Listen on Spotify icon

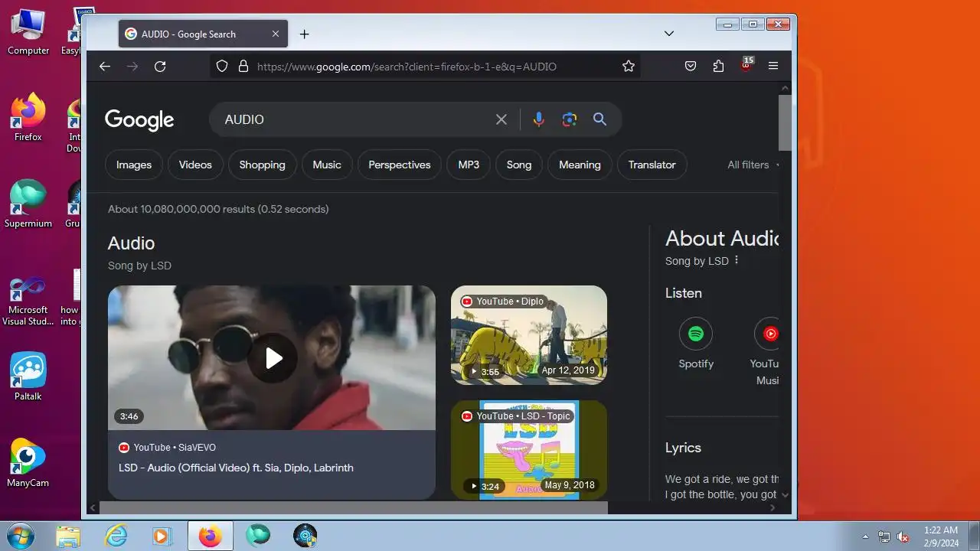click(x=696, y=334)
